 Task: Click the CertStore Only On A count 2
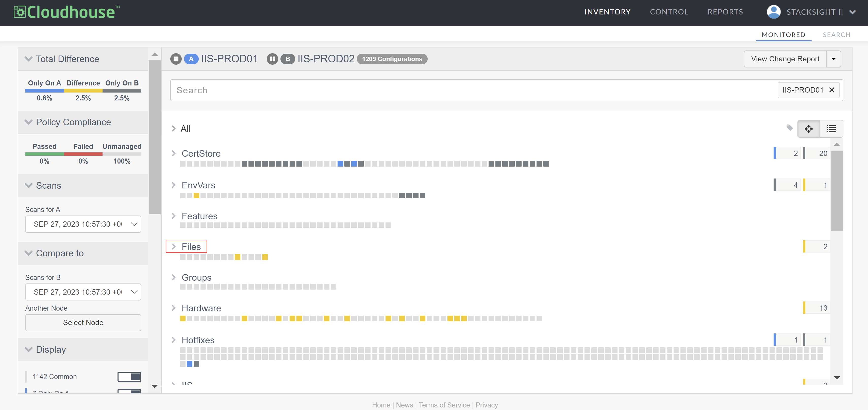[787, 153]
